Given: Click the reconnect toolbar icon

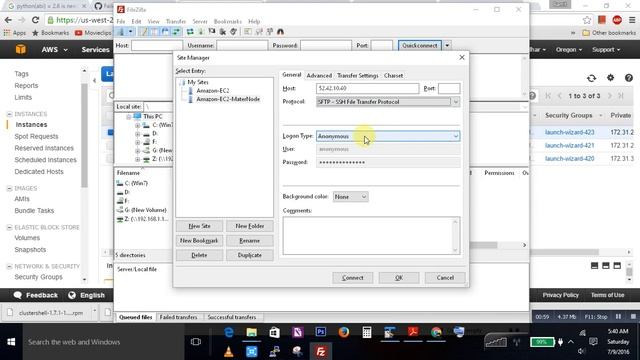Looking at the screenshot, I should pos(233,32).
